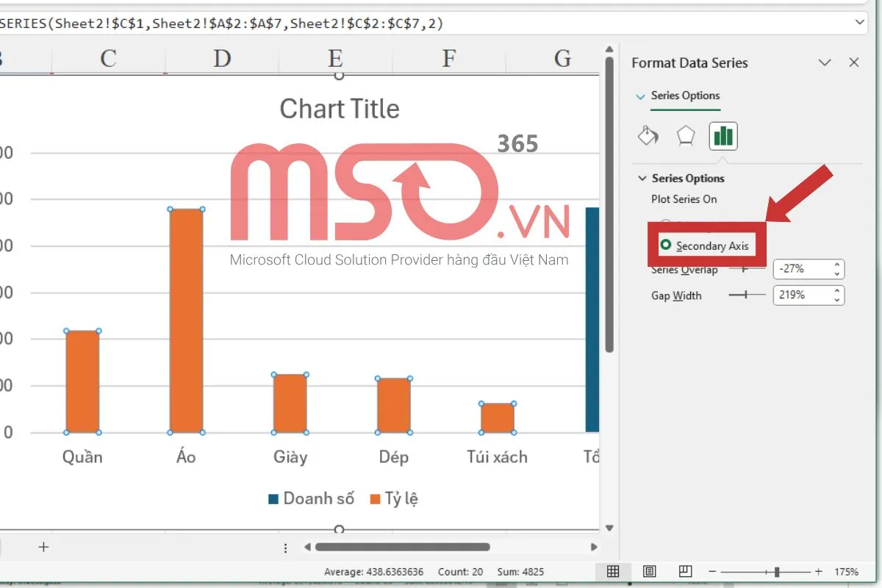Collapse the Series Options section
Image resolution: width=882 pixels, height=588 pixels.
click(642, 178)
